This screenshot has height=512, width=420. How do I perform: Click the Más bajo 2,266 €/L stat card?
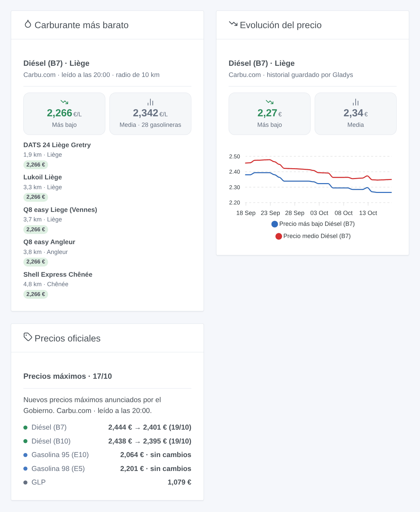click(x=64, y=114)
